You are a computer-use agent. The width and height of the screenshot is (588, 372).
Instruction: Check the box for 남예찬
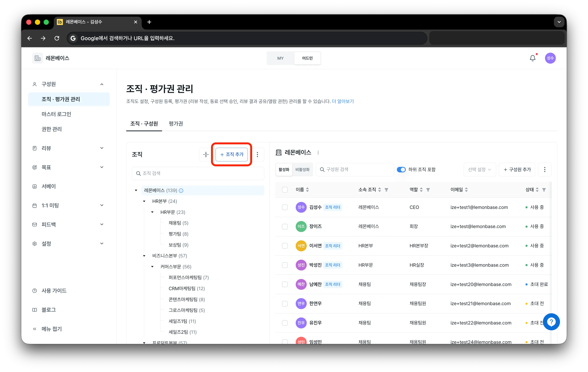tap(285, 284)
